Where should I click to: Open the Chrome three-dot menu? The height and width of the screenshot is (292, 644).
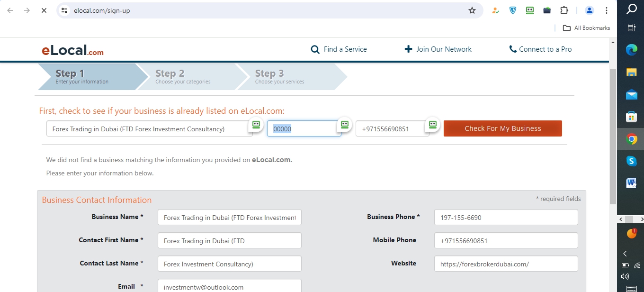pos(606,10)
